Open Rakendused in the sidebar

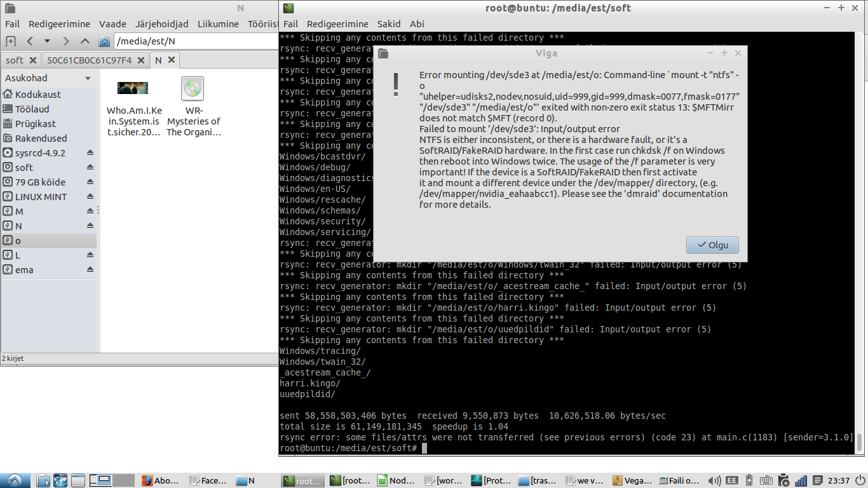[x=49, y=138]
